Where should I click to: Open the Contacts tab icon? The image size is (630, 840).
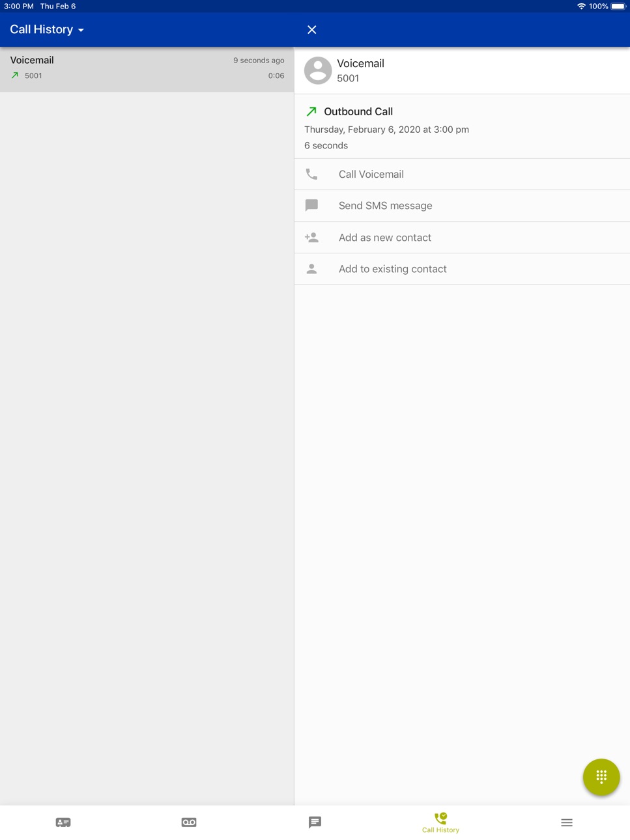63,822
